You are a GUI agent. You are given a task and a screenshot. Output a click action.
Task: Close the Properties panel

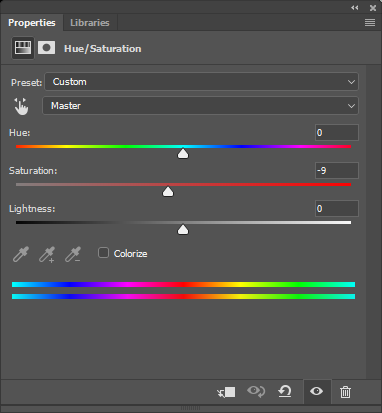click(x=373, y=8)
